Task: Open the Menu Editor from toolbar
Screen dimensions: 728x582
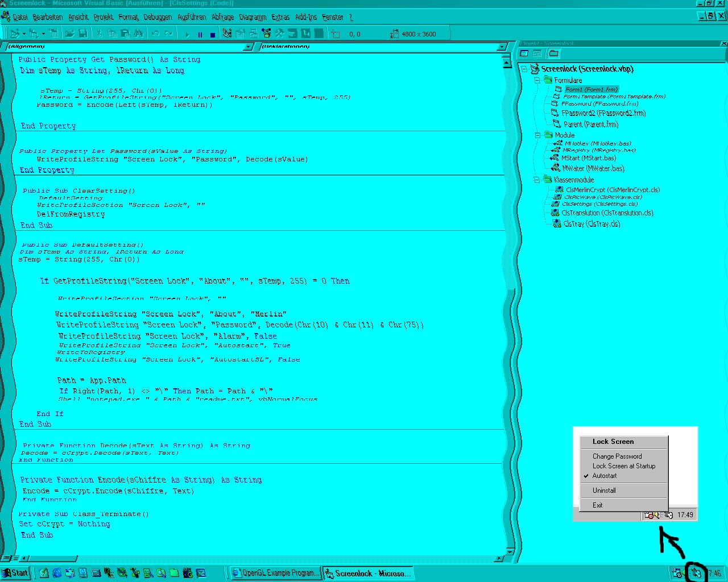Action: (x=54, y=34)
